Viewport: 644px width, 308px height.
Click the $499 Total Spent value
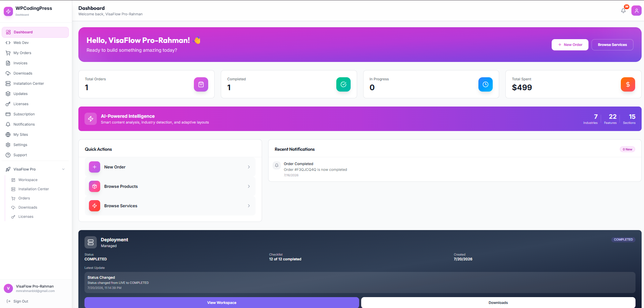(522, 87)
